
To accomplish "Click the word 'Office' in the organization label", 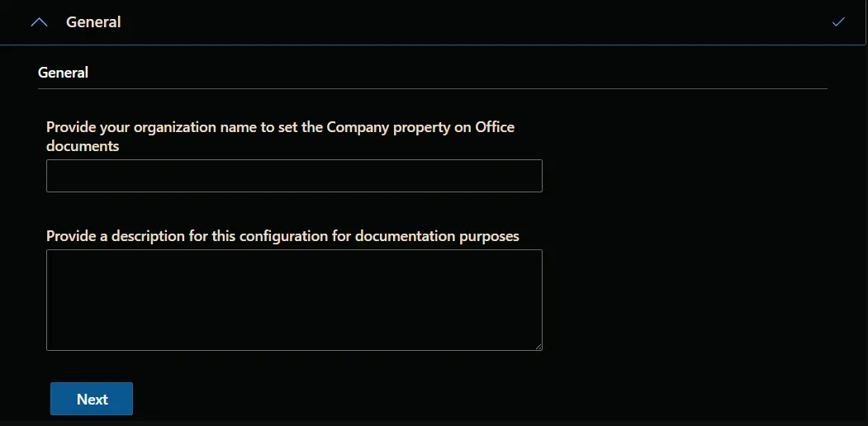I will tap(495, 127).
